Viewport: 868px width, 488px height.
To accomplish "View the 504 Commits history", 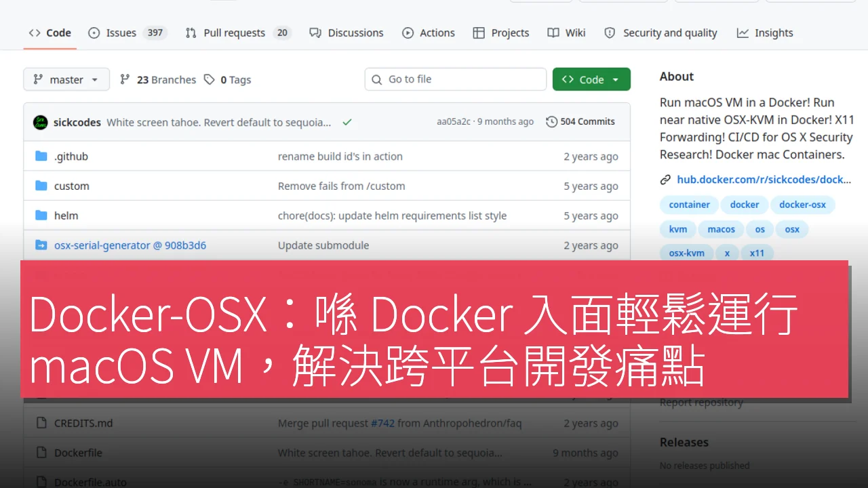I will point(580,122).
